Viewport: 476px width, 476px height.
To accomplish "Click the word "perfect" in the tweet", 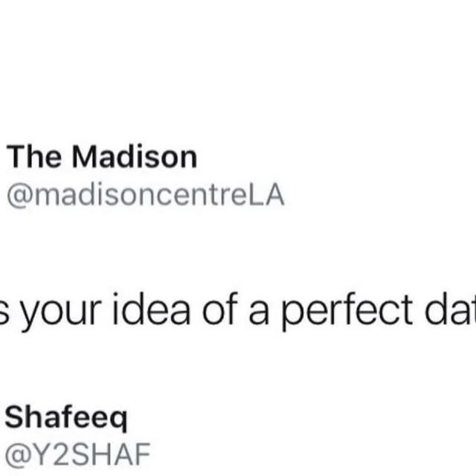I will click(x=347, y=311).
